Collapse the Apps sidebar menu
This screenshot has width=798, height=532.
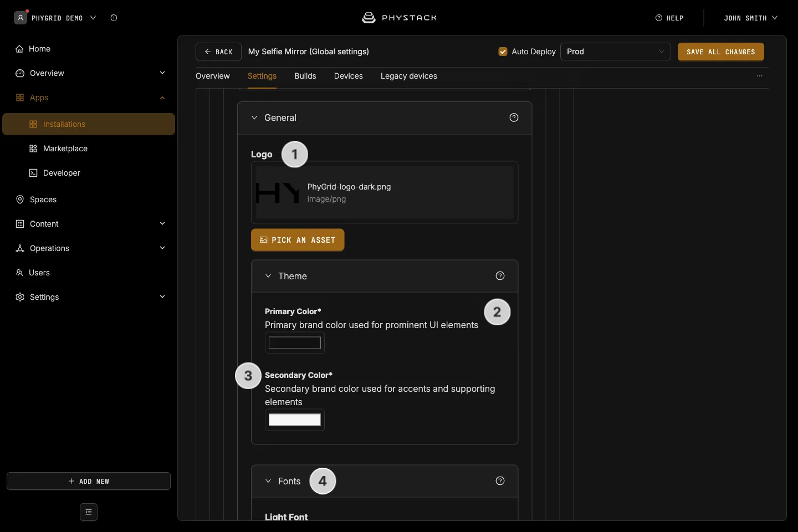pyautogui.click(x=162, y=98)
